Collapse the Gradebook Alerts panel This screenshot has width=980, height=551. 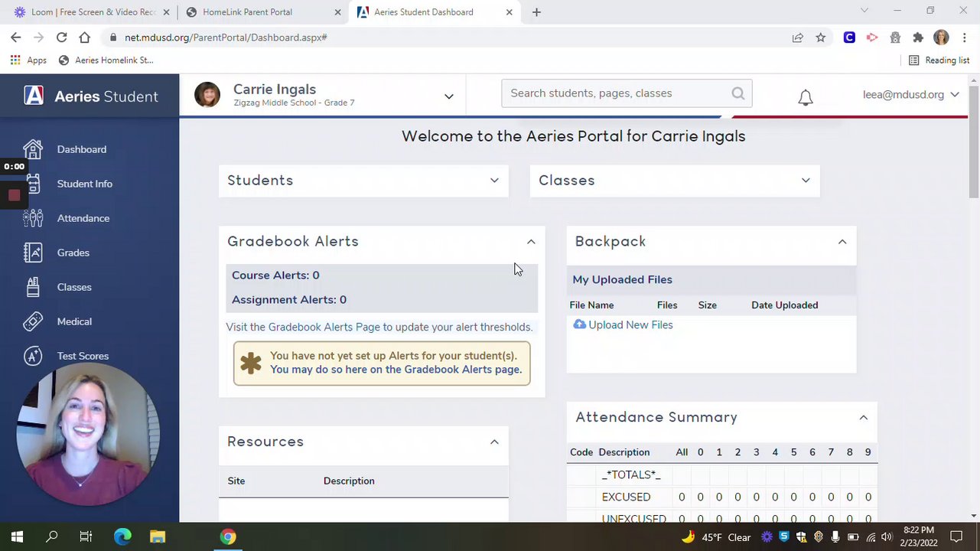click(x=531, y=242)
